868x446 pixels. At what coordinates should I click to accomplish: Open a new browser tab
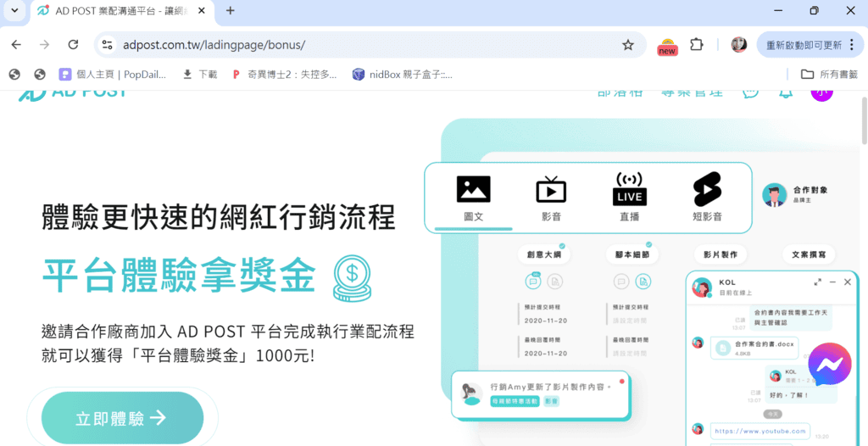coord(231,10)
